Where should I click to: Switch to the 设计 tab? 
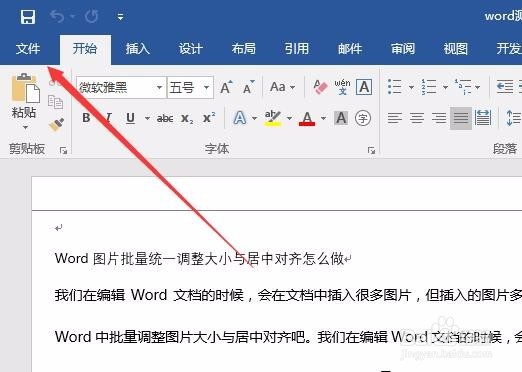tap(191, 49)
